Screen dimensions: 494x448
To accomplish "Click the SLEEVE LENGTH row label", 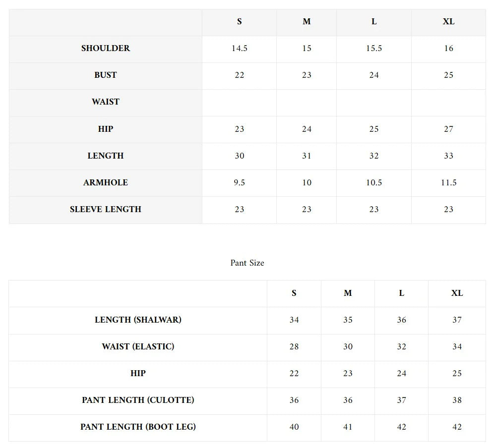I will 106,210.
